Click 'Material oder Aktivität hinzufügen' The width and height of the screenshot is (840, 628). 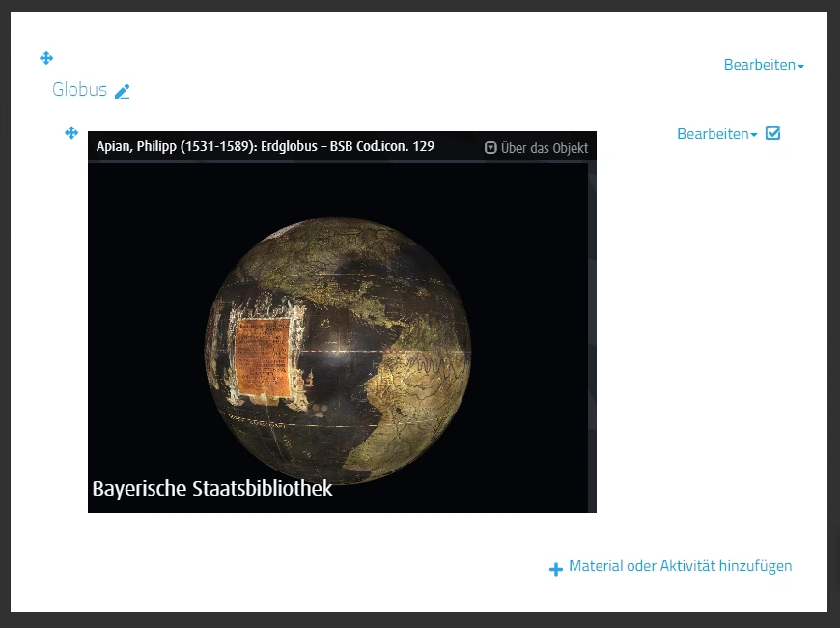point(680,566)
